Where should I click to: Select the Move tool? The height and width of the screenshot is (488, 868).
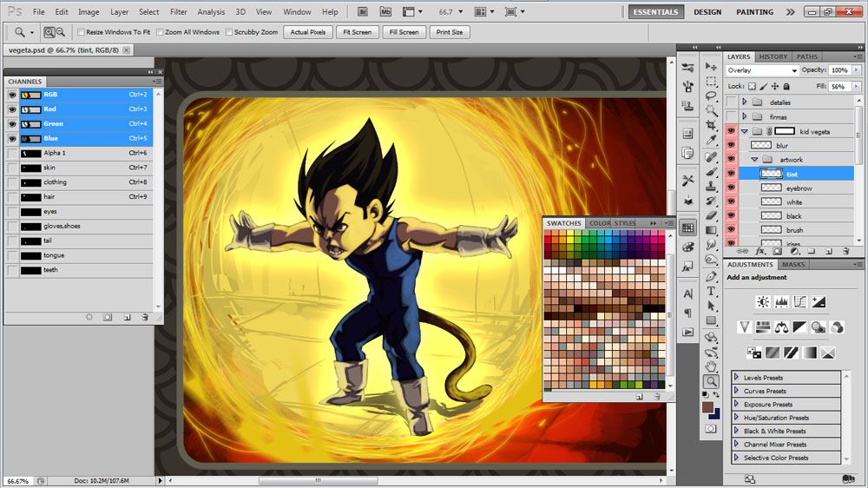[x=711, y=67]
